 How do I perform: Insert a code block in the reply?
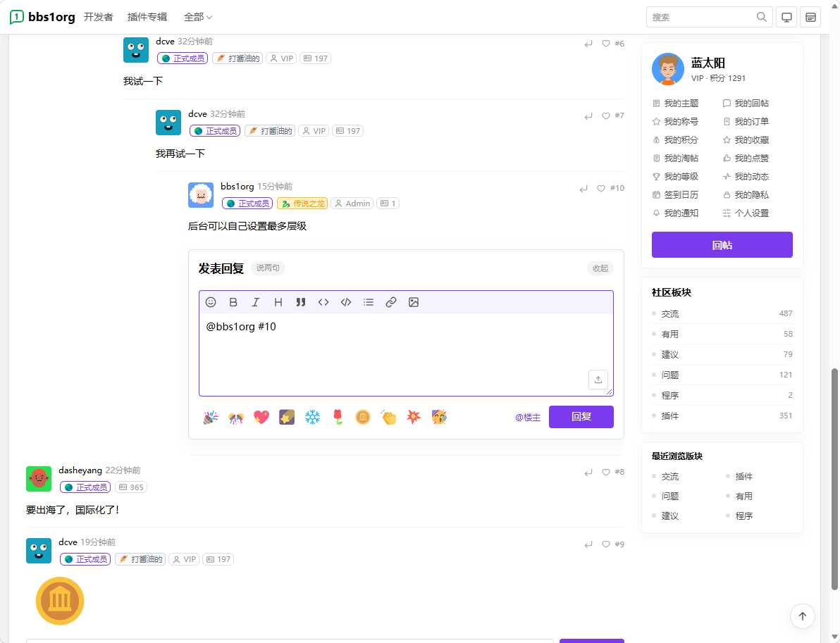coord(346,303)
